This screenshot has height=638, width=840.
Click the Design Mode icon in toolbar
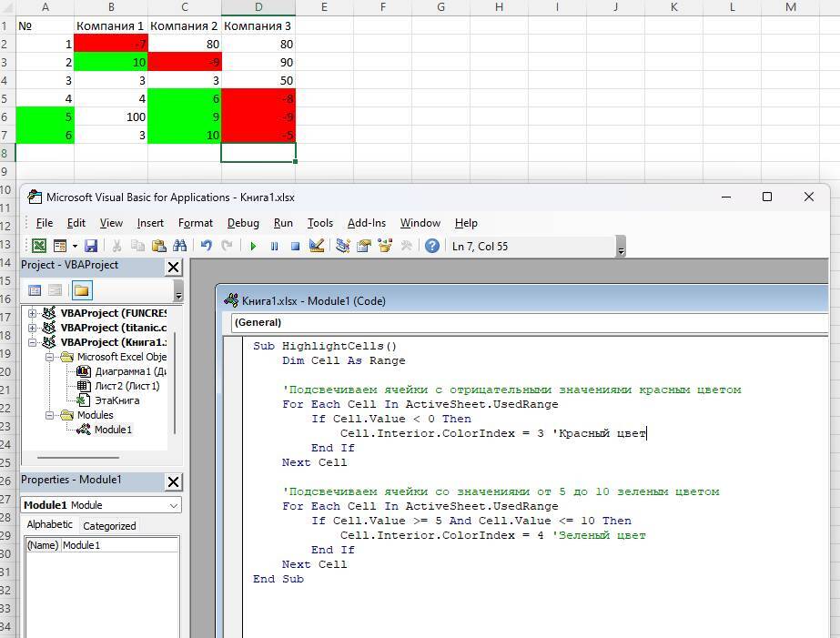(317, 246)
